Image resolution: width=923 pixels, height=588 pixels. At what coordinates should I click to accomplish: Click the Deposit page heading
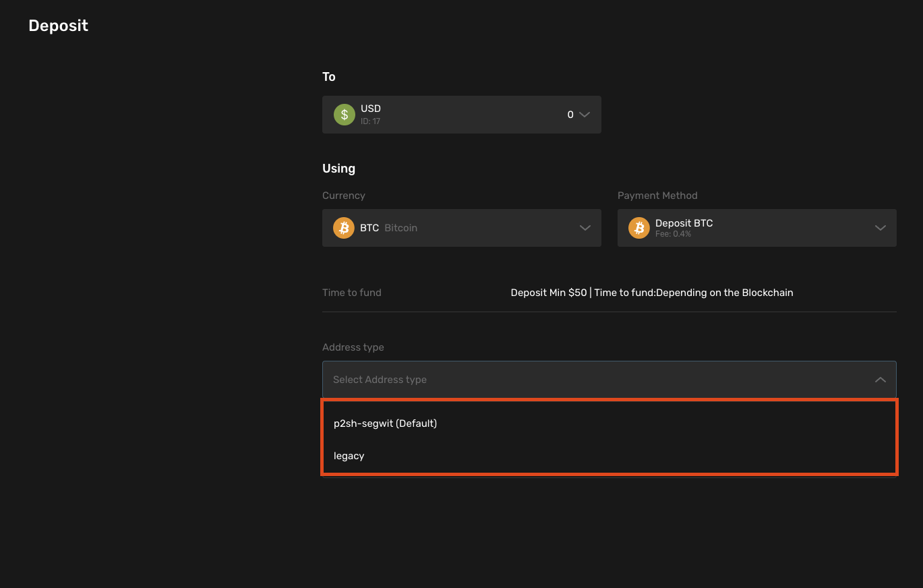click(x=59, y=26)
